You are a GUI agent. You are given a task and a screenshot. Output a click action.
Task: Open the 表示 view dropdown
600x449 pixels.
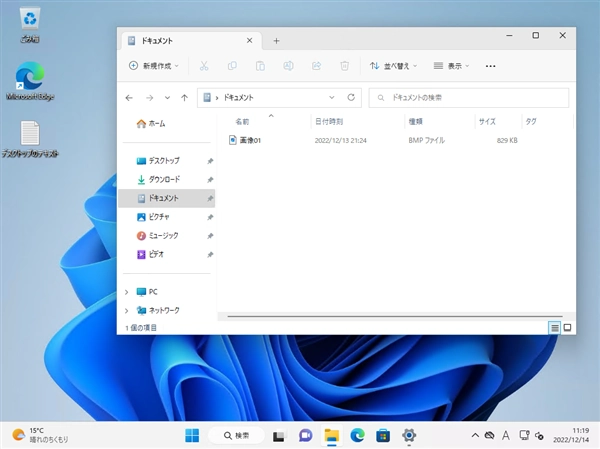(451, 66)
